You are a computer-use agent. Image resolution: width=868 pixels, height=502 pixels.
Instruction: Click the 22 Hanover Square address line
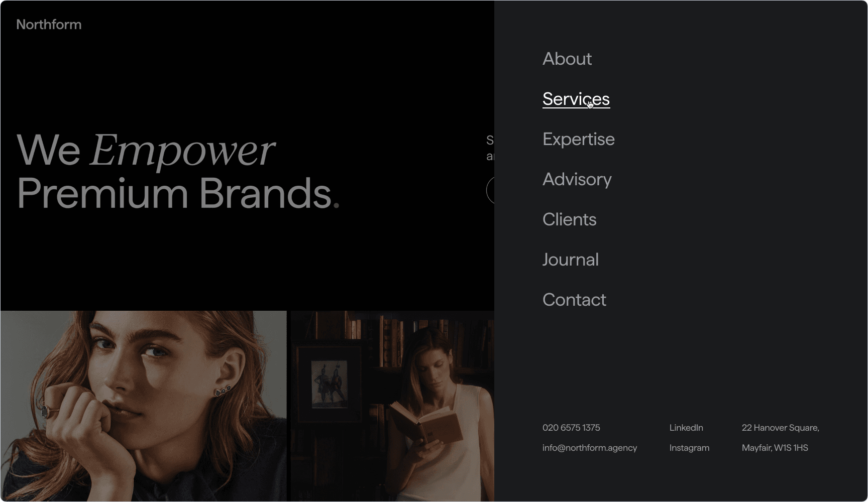coord(781,428)
